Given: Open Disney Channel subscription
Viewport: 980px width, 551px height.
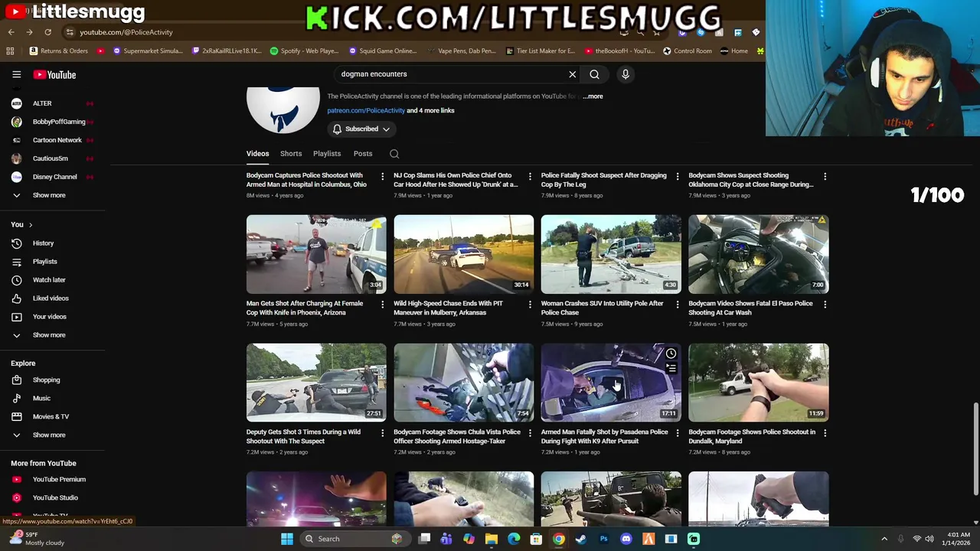Looking at the screenshot, I should click(54, 177).
